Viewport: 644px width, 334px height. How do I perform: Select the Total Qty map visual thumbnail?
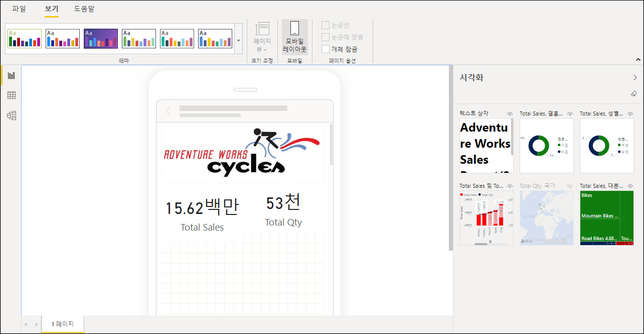(x=547, y=218)
